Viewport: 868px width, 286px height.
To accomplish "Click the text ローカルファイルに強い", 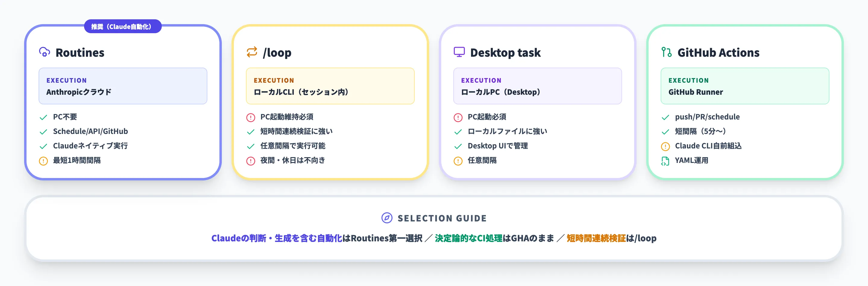I will point(508,132).
